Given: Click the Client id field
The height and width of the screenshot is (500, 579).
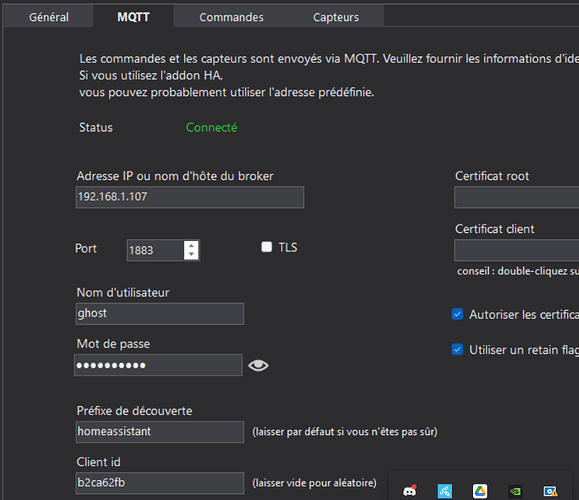Looking at the screenshot, I should (160, 483).
